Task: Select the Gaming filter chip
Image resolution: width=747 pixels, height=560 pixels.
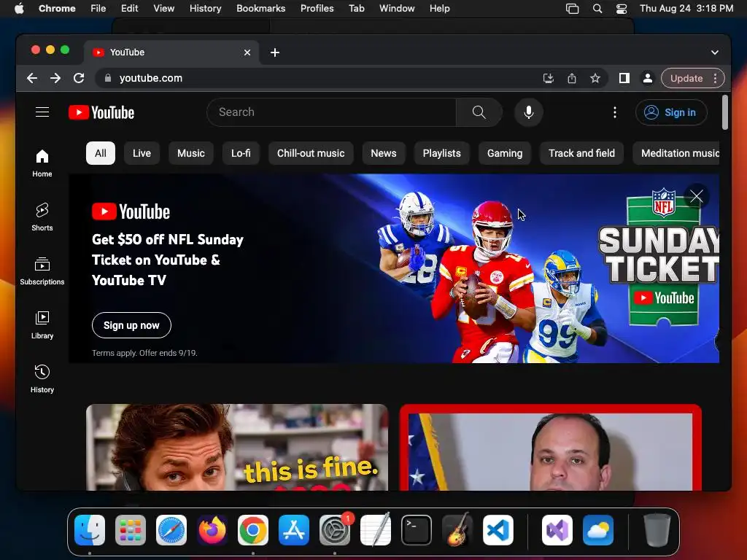Action: 505,153
